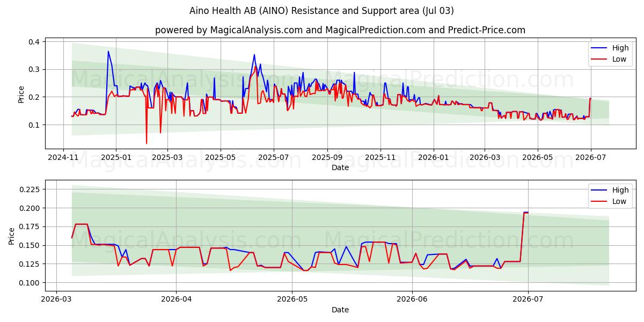Click the '2026-05' tick on the lower chart

click(x=292, y=299)
